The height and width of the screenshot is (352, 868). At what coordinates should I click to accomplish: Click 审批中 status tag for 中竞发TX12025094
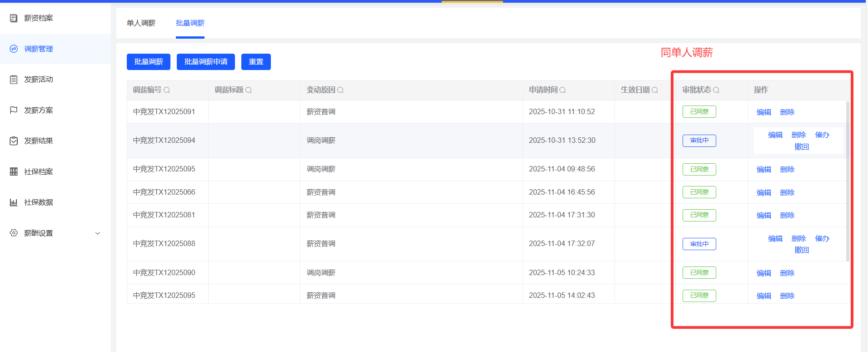[699, 141]
